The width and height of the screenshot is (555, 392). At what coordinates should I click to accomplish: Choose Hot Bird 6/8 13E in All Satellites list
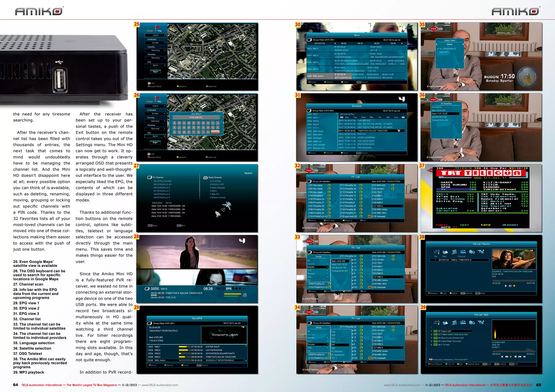439,117
